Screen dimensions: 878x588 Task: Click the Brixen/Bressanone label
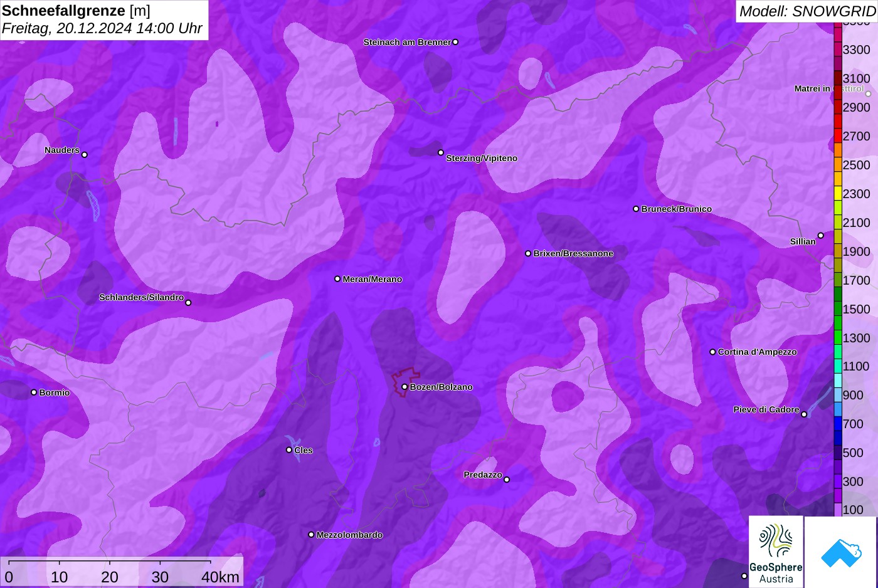[x=573, y=254]
